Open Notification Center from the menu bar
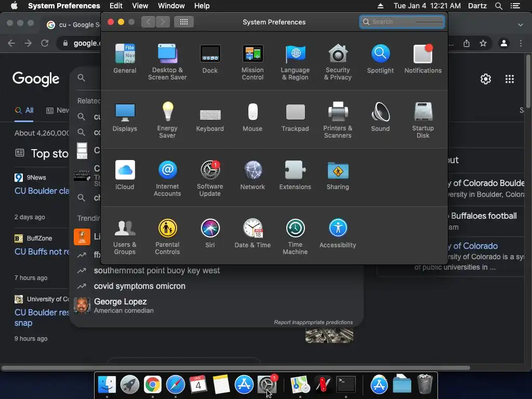The width and height of the screenshot is (532, 399). [515, 6]
